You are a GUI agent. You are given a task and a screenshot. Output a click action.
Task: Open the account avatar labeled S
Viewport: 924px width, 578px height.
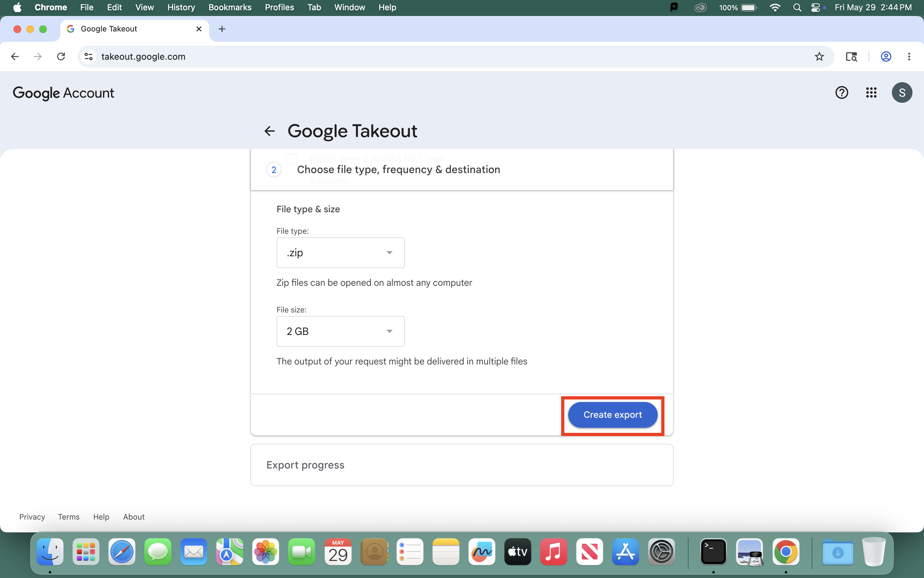point(902,92)
